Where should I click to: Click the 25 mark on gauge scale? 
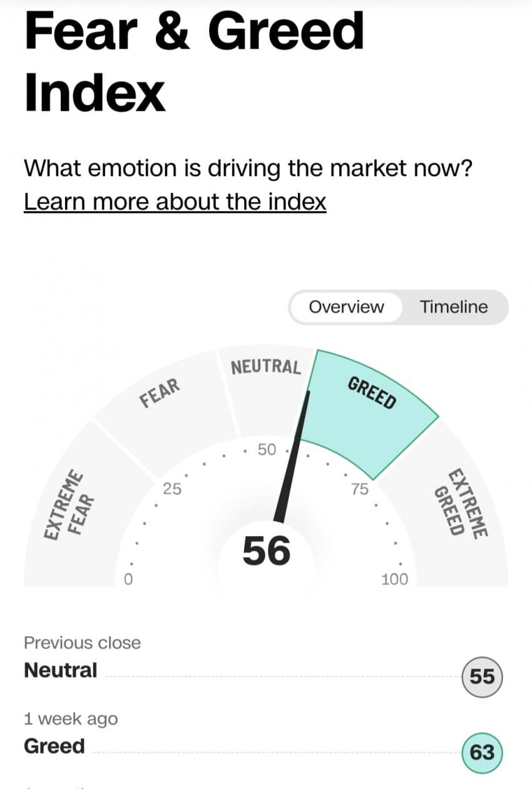(172, 489)
